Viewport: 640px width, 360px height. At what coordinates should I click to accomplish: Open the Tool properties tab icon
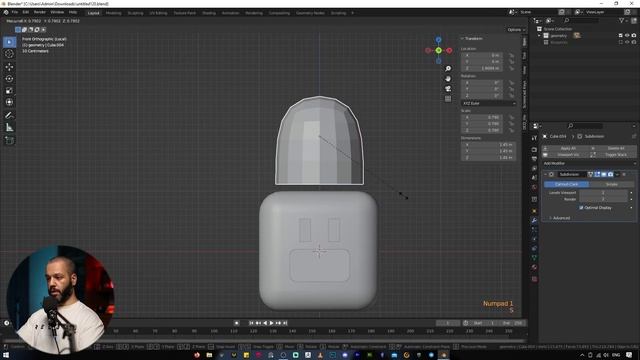(534, 139)
